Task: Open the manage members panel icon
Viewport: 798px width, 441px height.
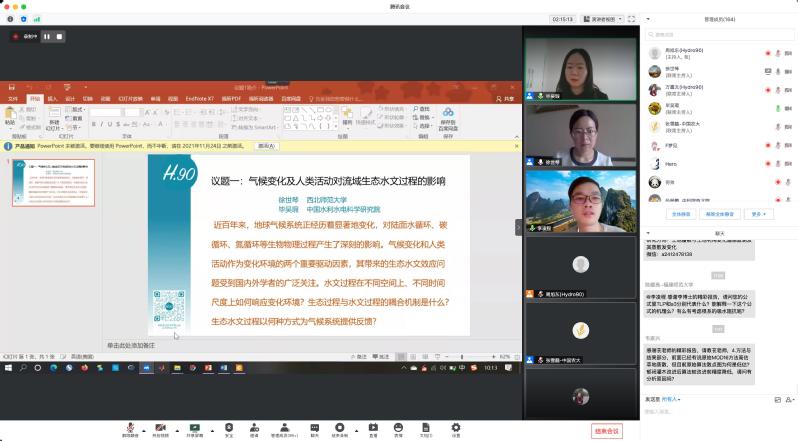Action: tap(286, 427)
